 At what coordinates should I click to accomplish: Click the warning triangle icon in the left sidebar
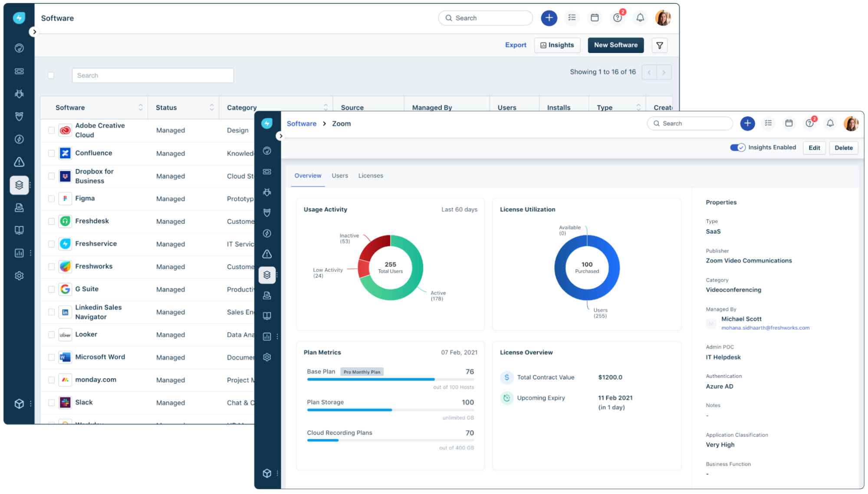[x=19, y=162]
